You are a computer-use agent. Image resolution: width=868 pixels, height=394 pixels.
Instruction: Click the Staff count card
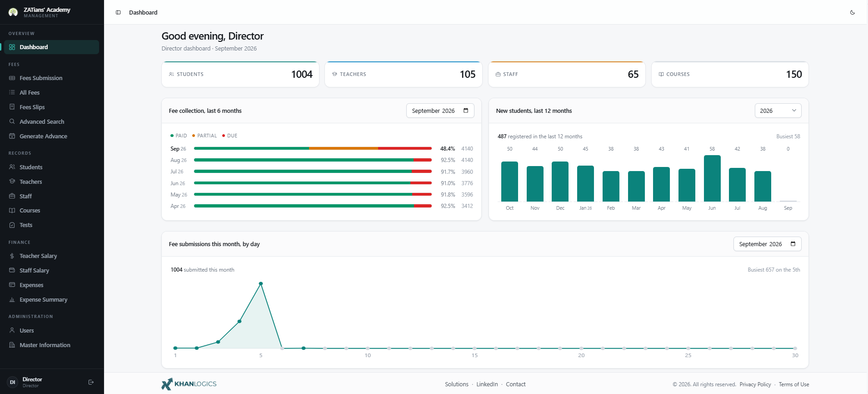click(567, 74)
